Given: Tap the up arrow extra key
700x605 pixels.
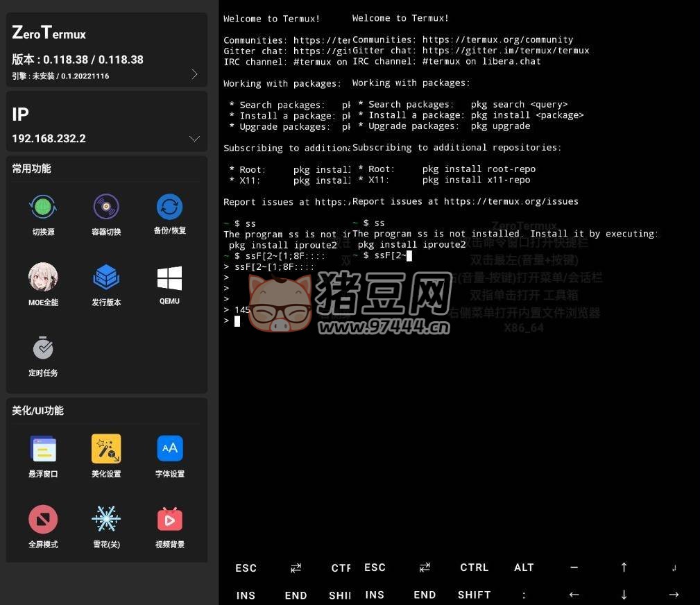Looking at the screenshot, I should tap(624, 568).
